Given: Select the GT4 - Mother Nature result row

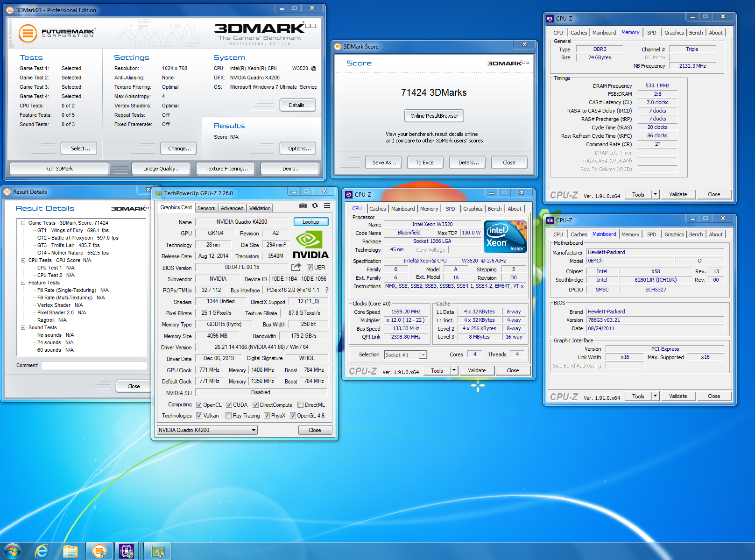Looking at the screenshot, I should (x=73, y=253).
